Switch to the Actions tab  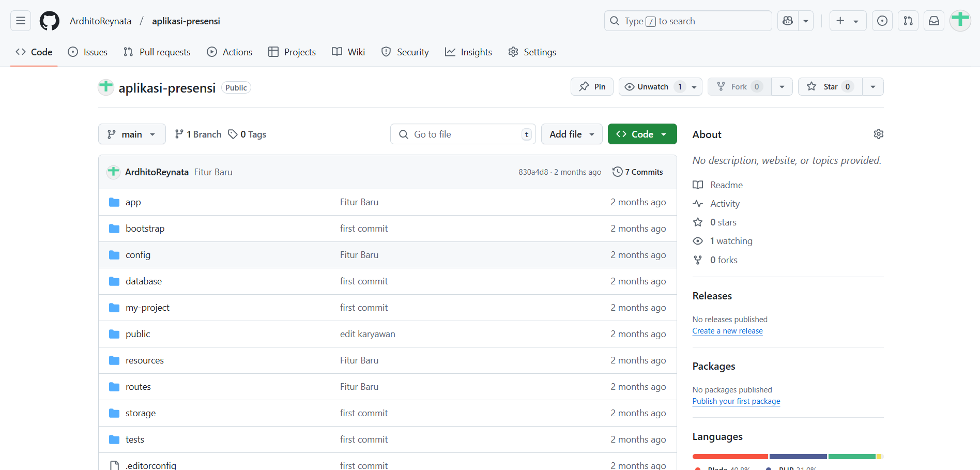[x=229, y=52]
